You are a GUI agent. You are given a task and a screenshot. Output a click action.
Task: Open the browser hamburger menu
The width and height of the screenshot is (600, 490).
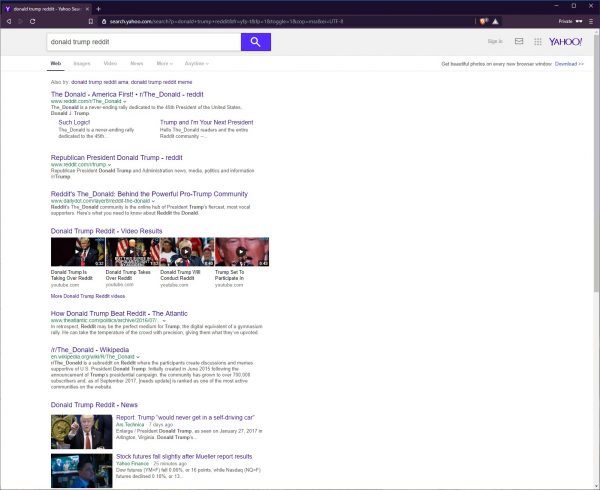[589, 20]
